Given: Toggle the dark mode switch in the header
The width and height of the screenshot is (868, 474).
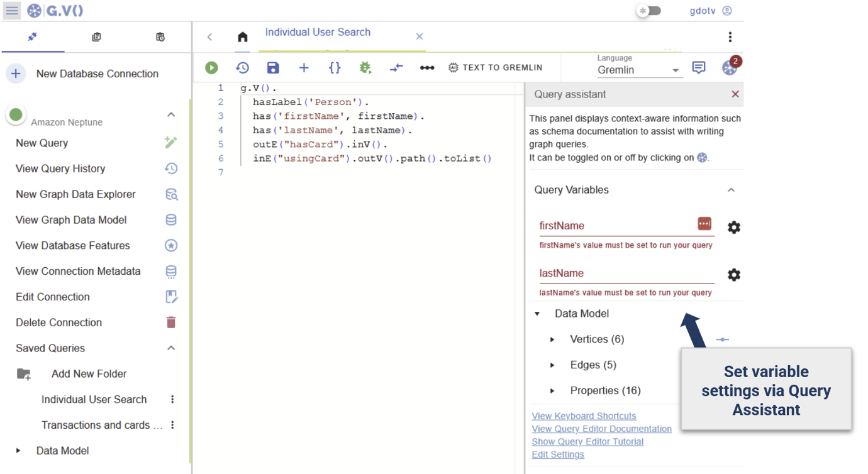Looking at the screenshot, I should click(x=649, y=11).
